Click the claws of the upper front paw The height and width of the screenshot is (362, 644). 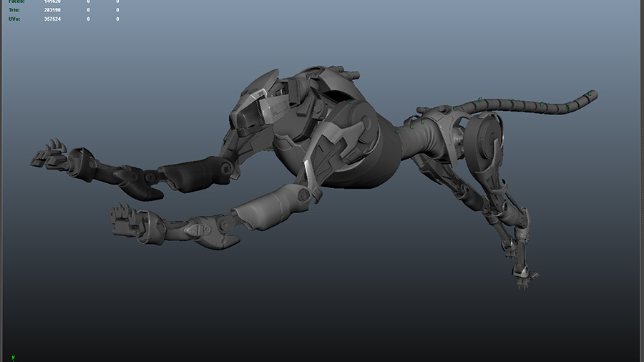(x=50, y=154)
